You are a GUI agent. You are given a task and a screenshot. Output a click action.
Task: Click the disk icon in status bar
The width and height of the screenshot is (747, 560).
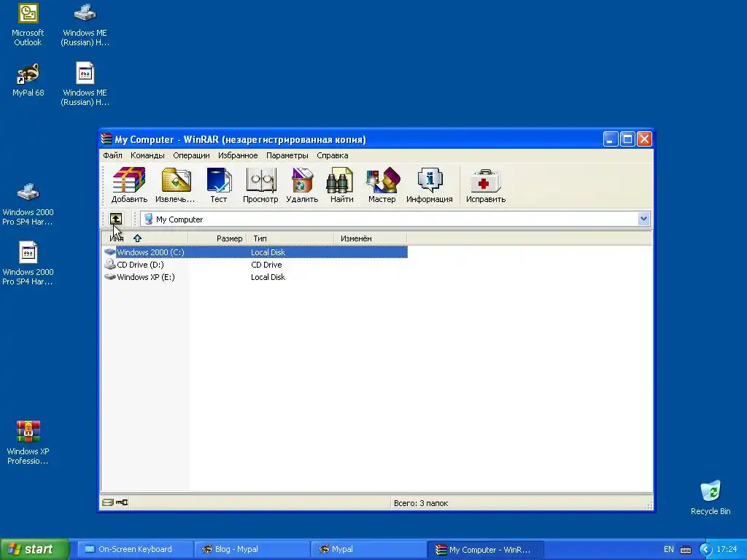click(108, 502)
